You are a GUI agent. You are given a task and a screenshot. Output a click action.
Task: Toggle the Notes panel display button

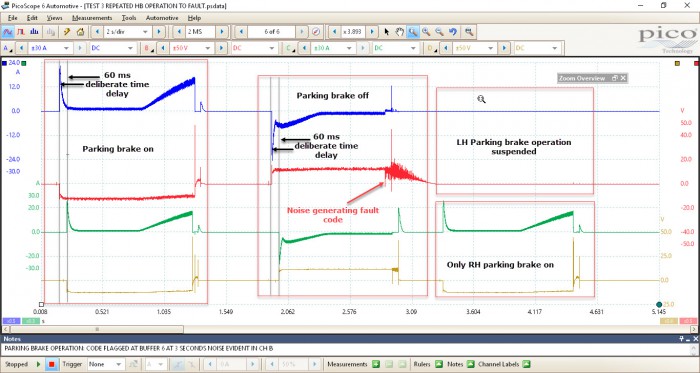pyautogui.click(x=471, y=364)
